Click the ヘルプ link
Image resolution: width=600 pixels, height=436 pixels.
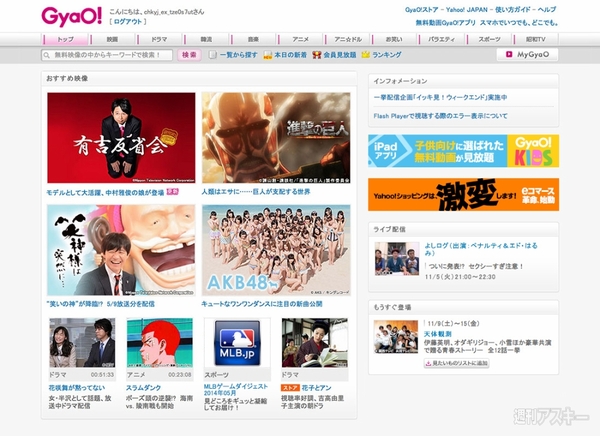(547, 10)
